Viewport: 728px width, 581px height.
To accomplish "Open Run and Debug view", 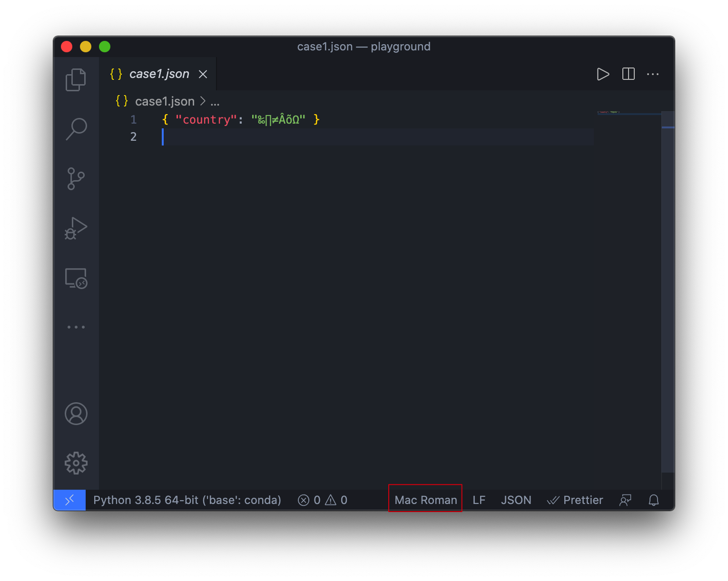I will click(x=76, y=228).
